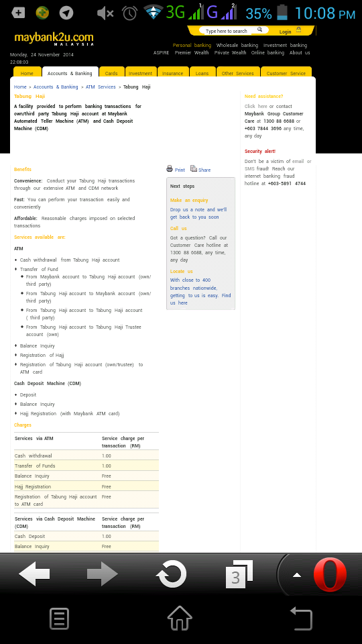Click 'Drop us a note' link
Viewport: 362px width, 644px height.
(x=198, y=213)
